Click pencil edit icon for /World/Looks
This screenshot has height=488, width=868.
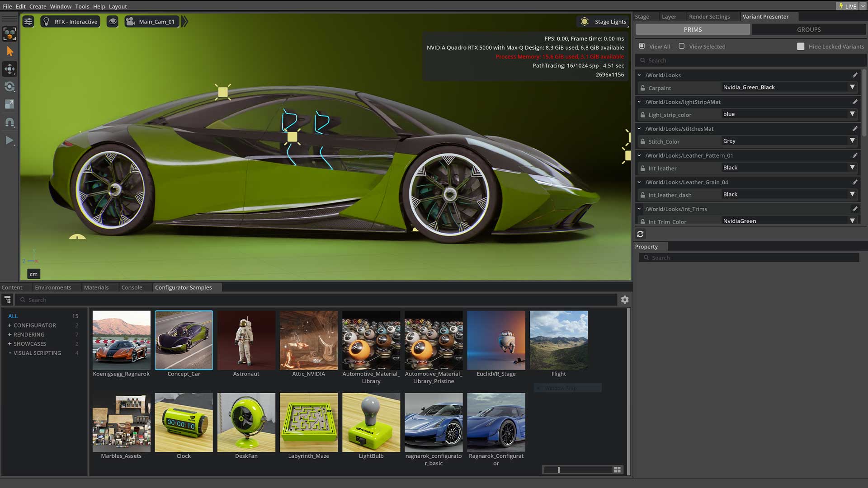(x=855, y=75)
